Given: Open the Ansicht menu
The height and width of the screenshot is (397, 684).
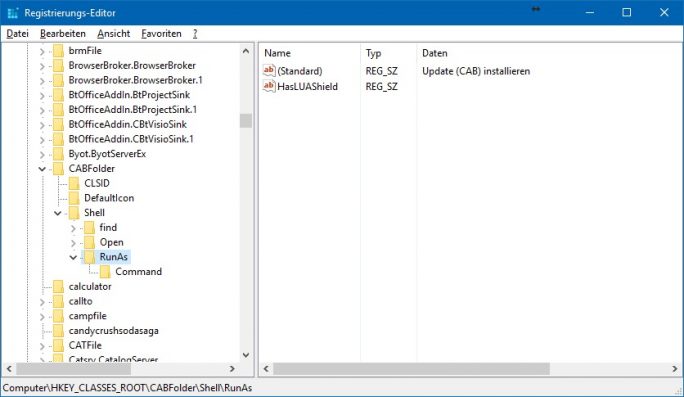Looking at the screenshot, I should (113, 34).
